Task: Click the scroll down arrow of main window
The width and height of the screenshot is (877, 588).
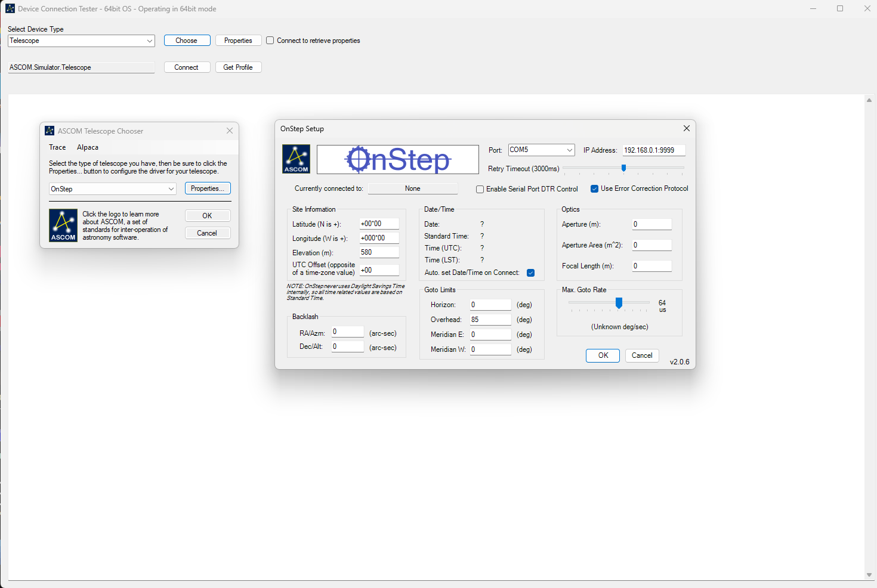Action: (x=869, y=575)
